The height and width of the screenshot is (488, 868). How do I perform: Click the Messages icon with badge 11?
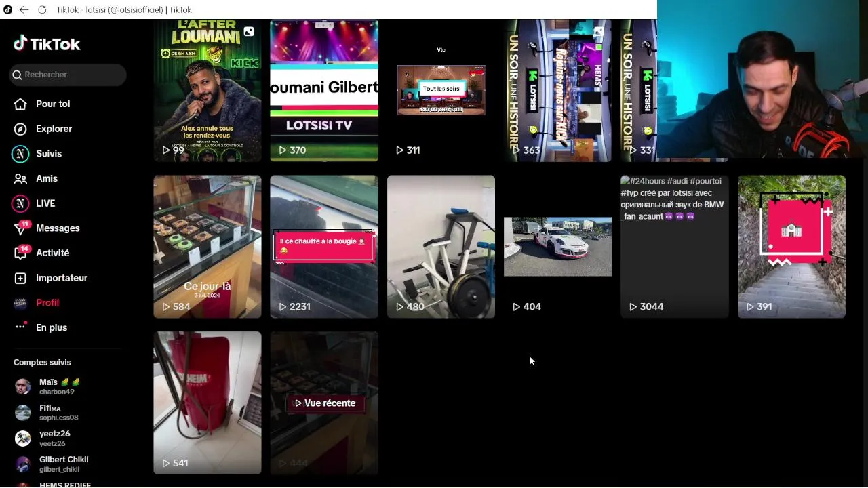coord(21,228)
